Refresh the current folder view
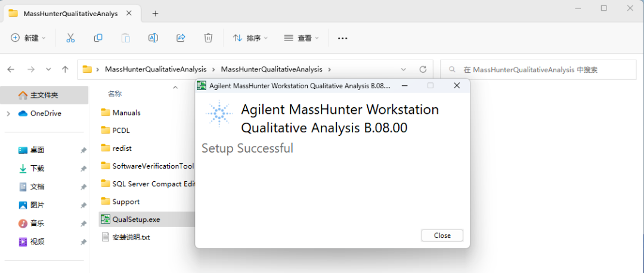The width and height of the screenshot is (644, 273). click(x=423, y=69)
